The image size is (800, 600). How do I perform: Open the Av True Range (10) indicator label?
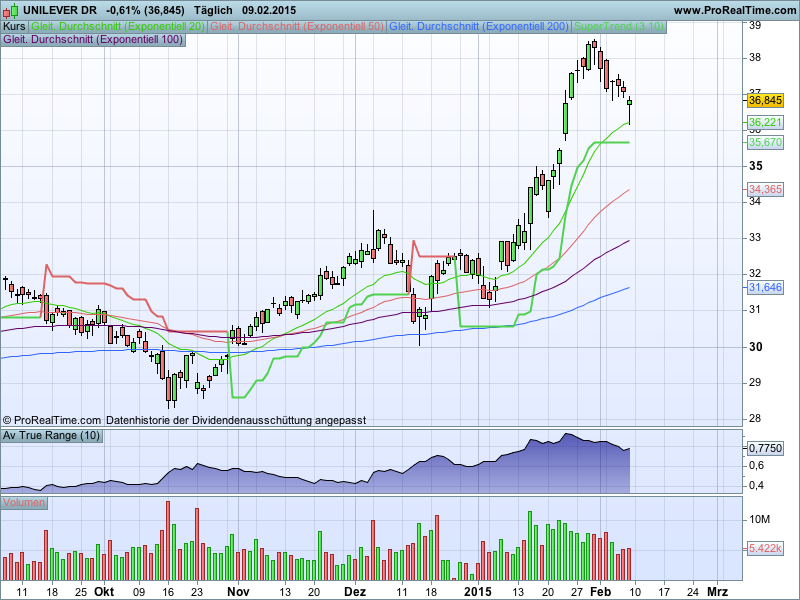point(52,436)
